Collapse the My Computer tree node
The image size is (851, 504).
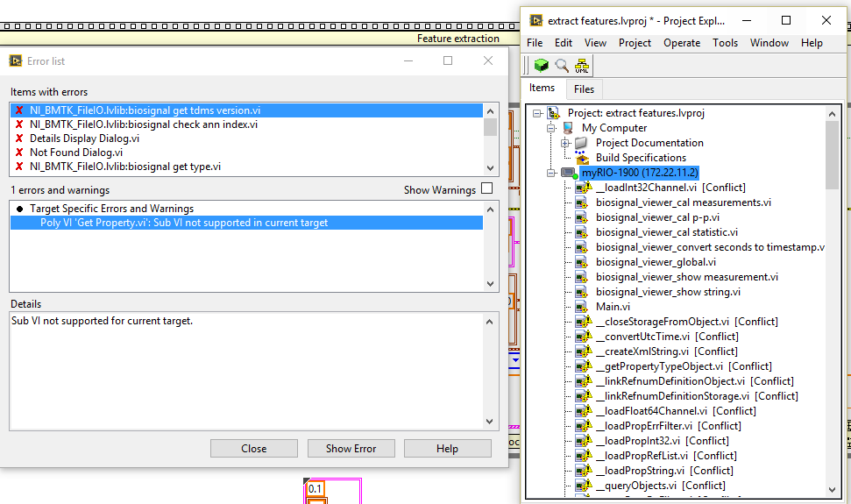(551, 128)
